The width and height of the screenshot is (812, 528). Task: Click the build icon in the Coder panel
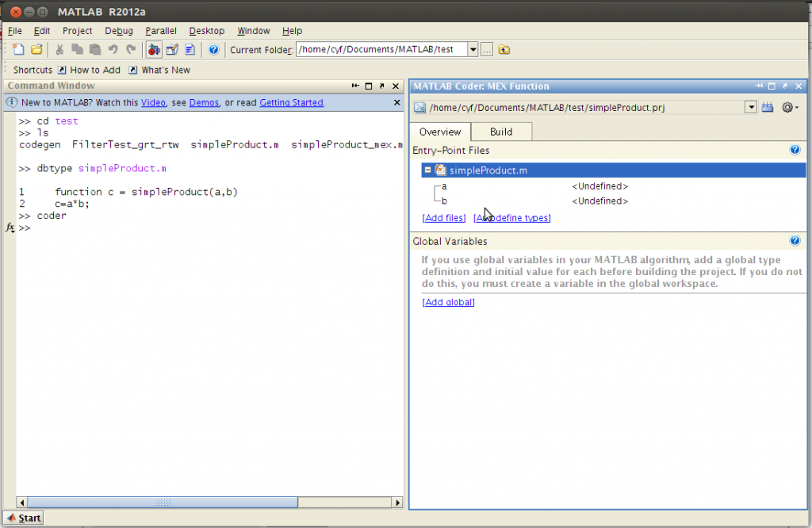pos(768,107)
